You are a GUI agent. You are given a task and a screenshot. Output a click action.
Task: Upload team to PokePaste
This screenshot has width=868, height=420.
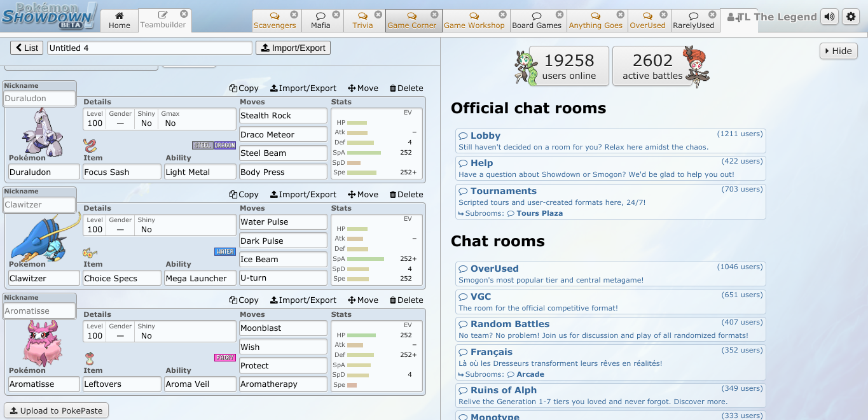[x=57, y=410]
